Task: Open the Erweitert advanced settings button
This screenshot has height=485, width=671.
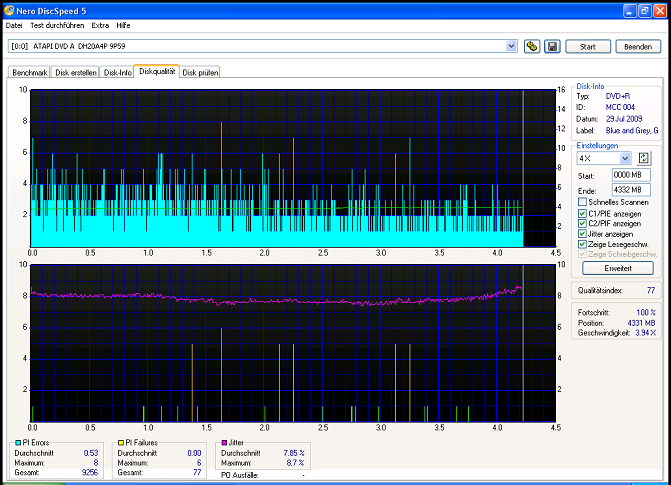Action: [618, 268]
